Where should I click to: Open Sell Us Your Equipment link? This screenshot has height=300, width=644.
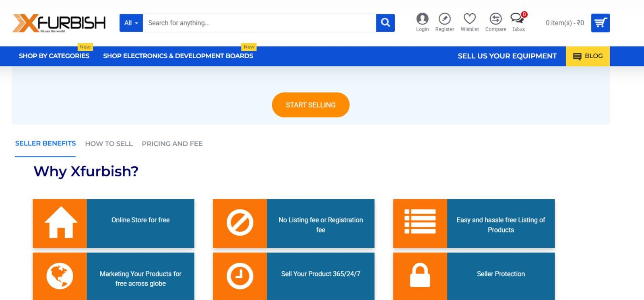pyautogui.click(x=507, y=56)
